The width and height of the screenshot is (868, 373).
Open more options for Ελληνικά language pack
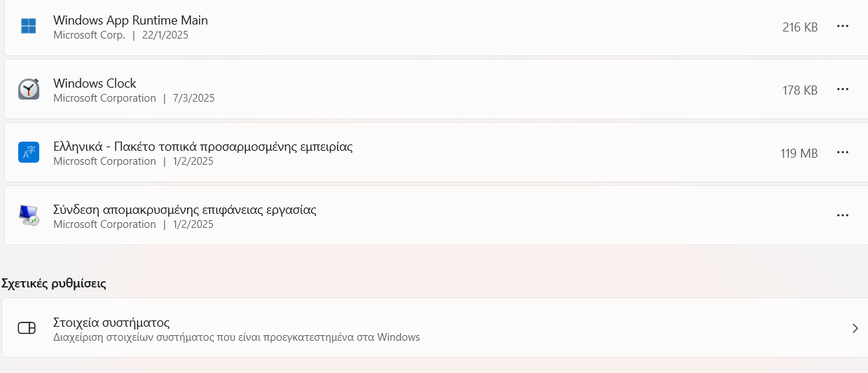pyautogui.click(x=843, y=153)
